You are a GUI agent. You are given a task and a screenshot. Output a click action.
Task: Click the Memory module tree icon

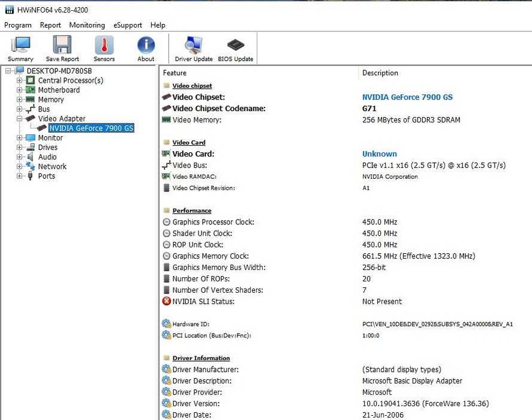pos(31,100)
